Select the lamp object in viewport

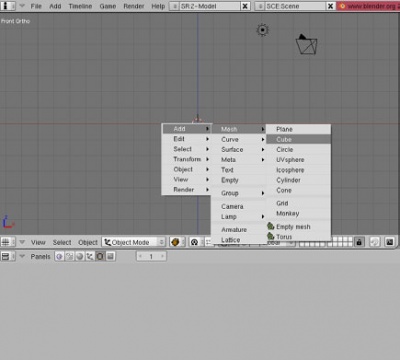[263, 30]
